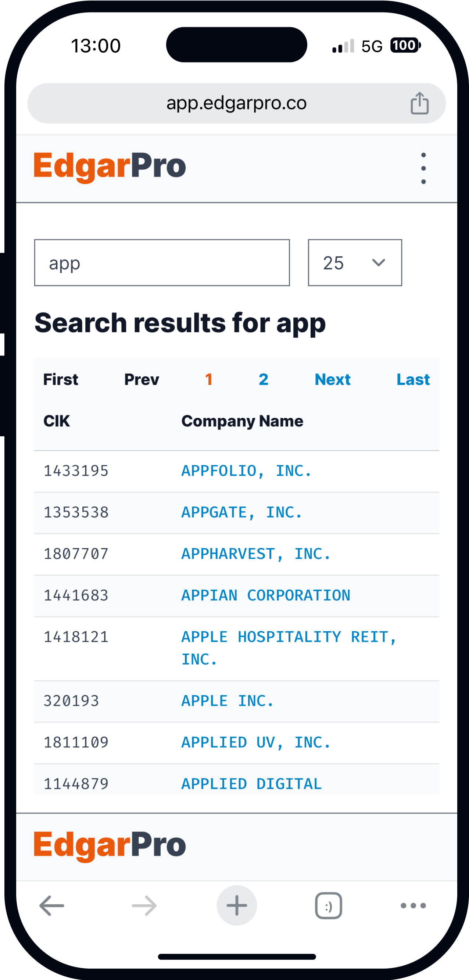The width and height of the screenshot is (469, 980).
Task: Open APPHARVEST, INC. company link
Action: [x=256, y=554]
